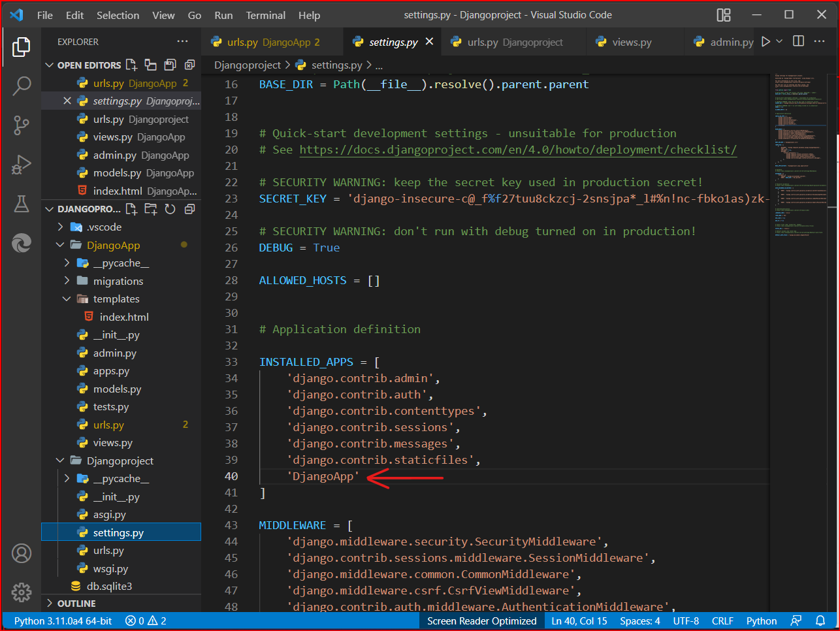Viewport: 840px width, 631px height.
Task: Expand the migrations folder
Action: (x=67, y=281)
